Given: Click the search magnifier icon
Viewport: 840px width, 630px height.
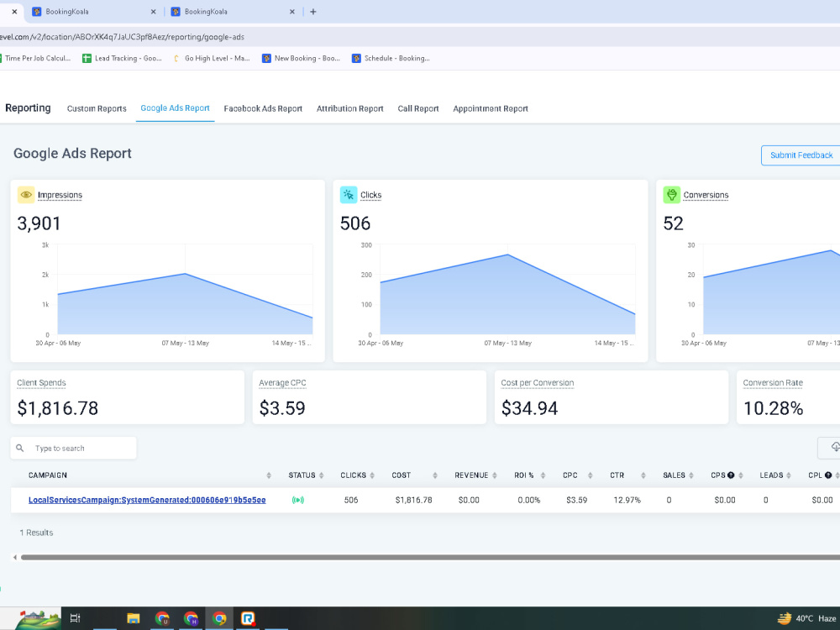Looking at the screenshot, I should (20, 448).
